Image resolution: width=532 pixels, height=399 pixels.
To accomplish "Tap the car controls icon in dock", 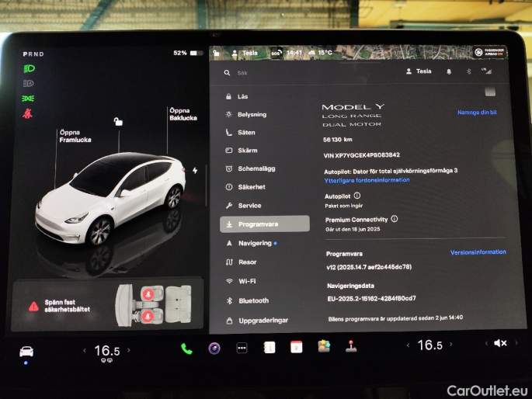I will pyautogui.click(x=26, y=352).
